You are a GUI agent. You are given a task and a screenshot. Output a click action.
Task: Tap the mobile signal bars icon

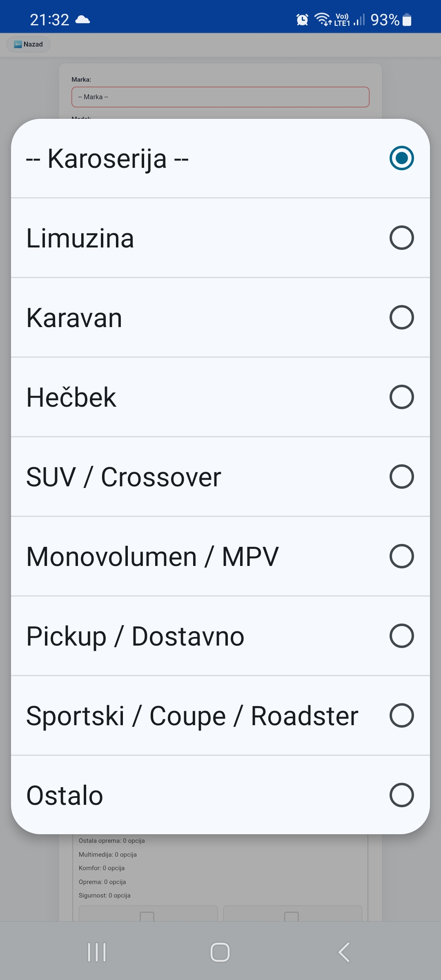(359, 20)
